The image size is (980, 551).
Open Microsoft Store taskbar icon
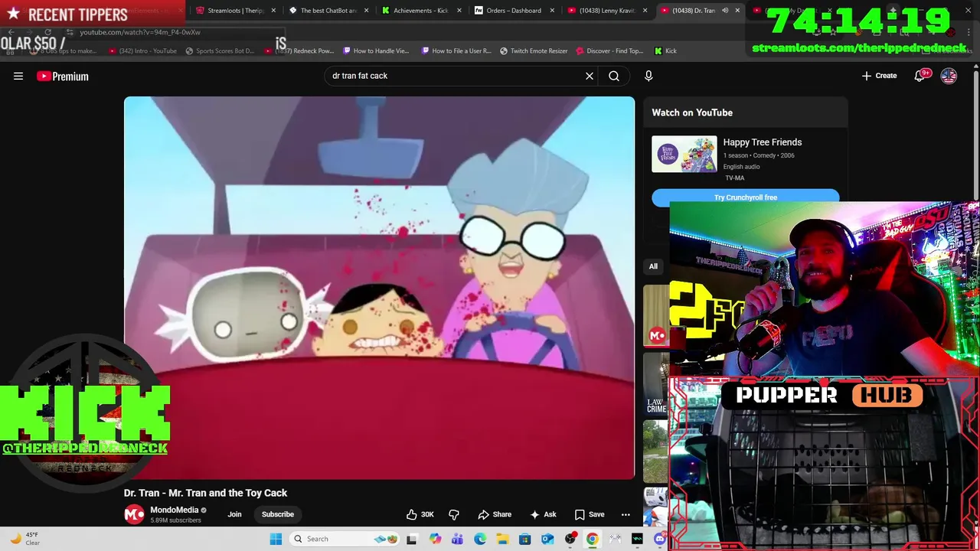click(x=524, y=539)
